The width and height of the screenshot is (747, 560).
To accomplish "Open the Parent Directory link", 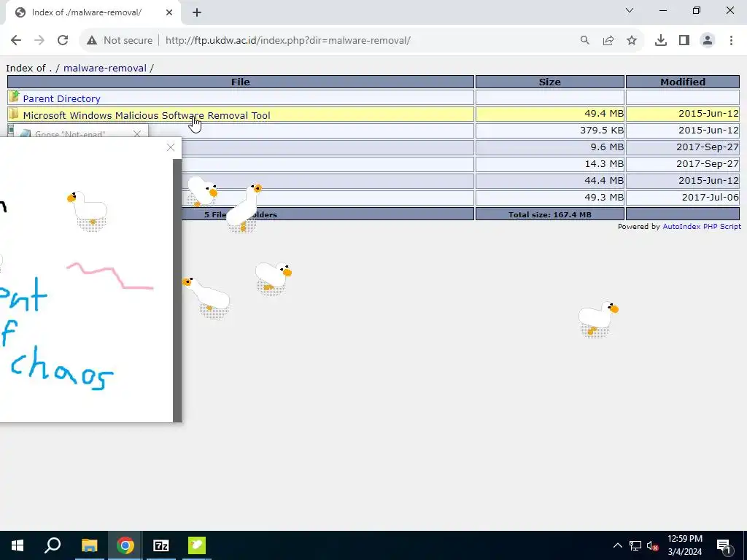I will click(x=61, y=98).
